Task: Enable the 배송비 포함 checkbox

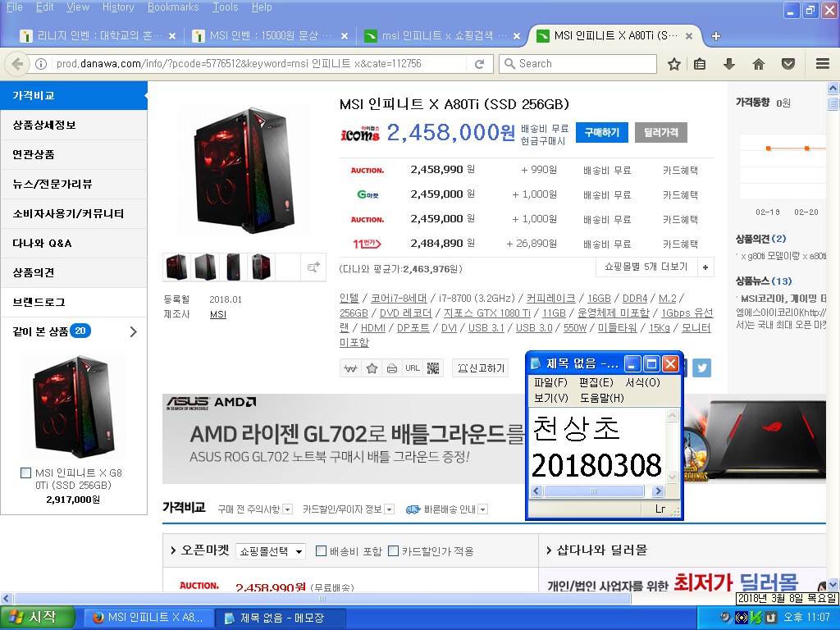Action: click(321, 550)
